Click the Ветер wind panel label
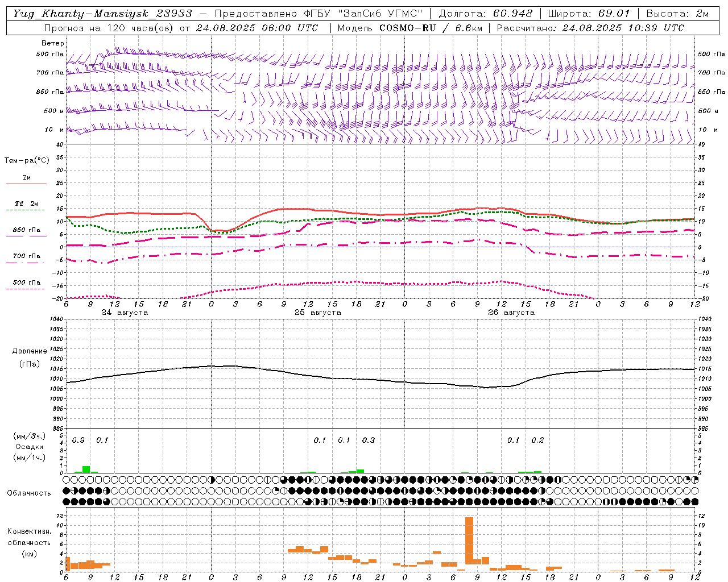The image size is (728, 582). coord(53,43)
